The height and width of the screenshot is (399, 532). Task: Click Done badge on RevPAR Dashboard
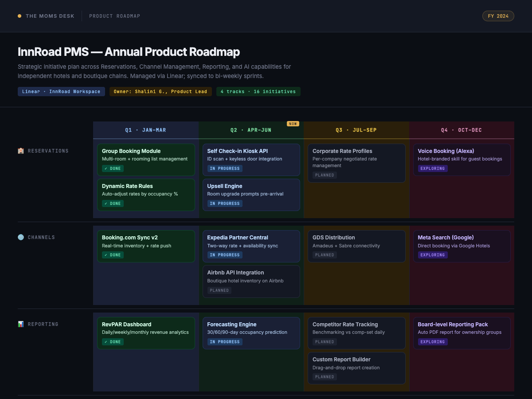(x=113, y=342)
